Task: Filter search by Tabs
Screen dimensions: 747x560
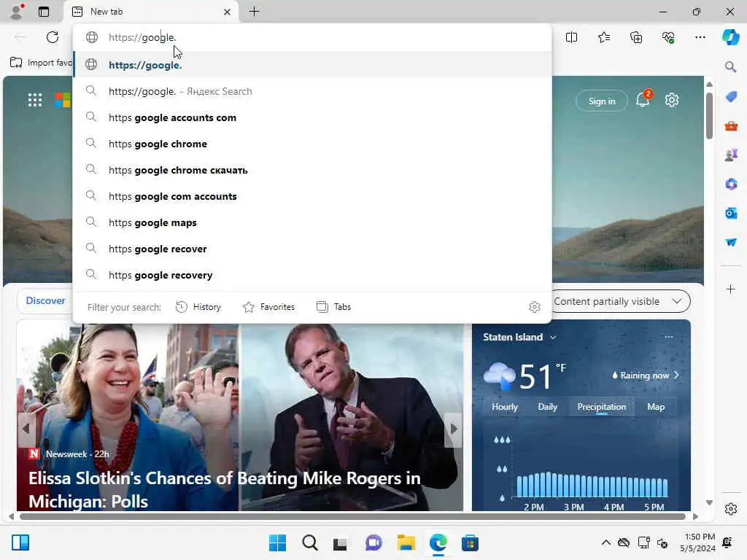Action: (x=333, y=307)
